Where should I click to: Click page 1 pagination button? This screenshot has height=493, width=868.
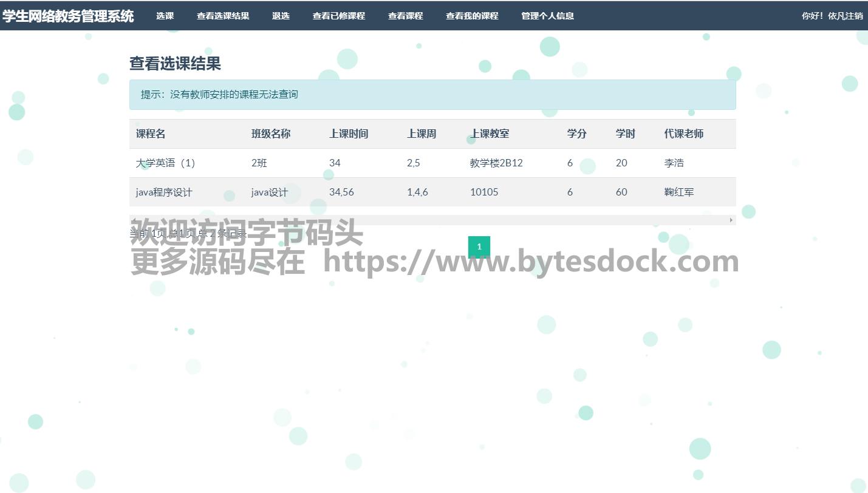[479, 246]
